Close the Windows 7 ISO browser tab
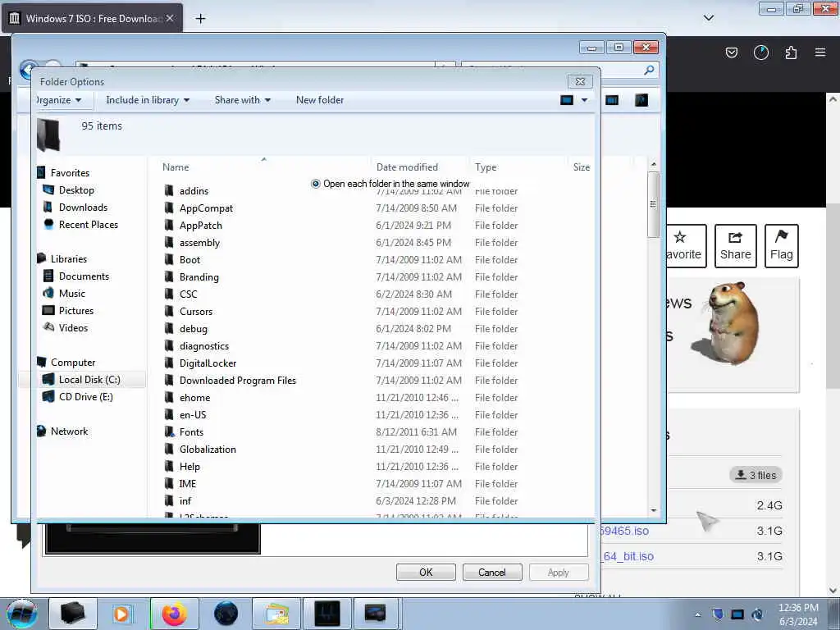The image size is (840, 630). tap(170, 18)
